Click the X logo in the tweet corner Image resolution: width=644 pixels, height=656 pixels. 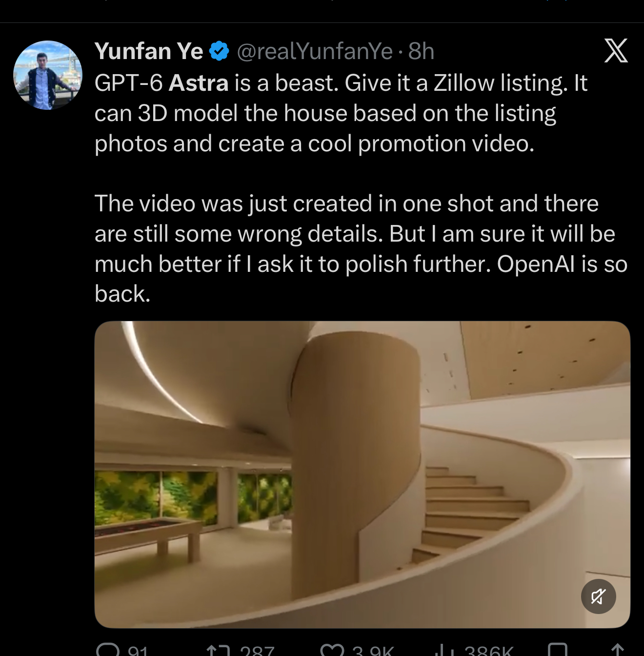pyautogui.click(x=616, y=51)
